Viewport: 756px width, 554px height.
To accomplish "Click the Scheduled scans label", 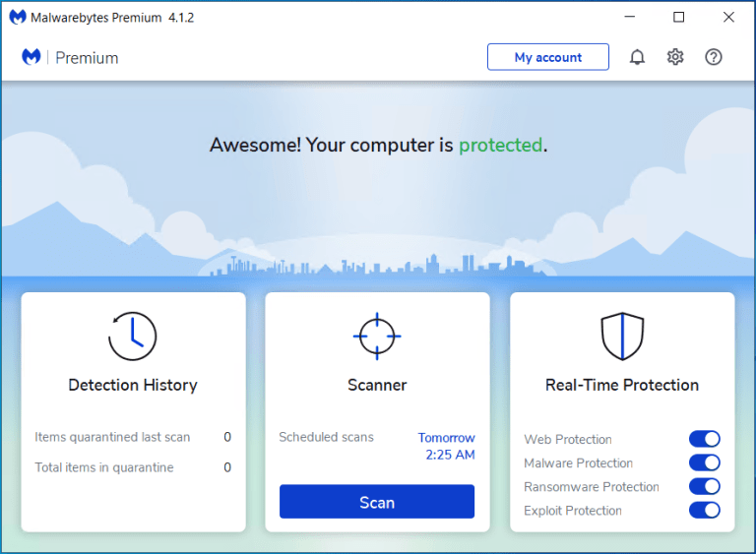I will tap(327, 437).
